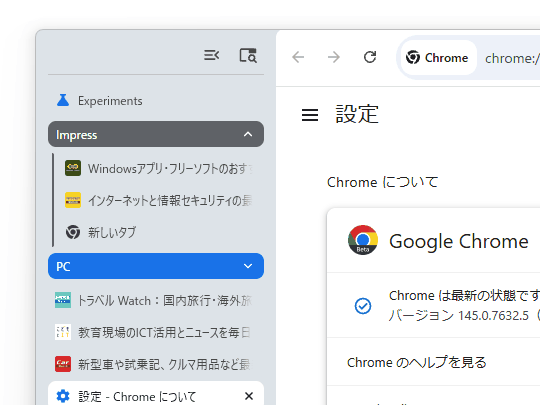Click the Chrome site info chip
The image size is (540, 405).
point(438,58)
